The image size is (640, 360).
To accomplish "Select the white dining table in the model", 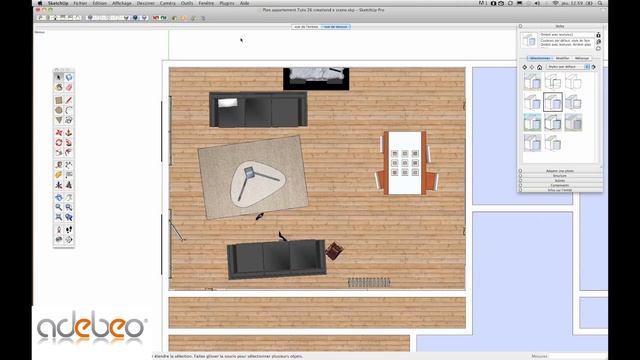I will coord(405,162).
